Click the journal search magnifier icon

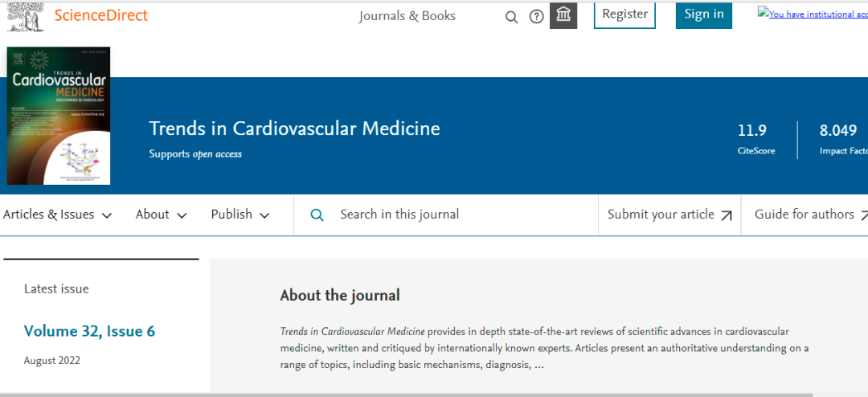point(317,215)
